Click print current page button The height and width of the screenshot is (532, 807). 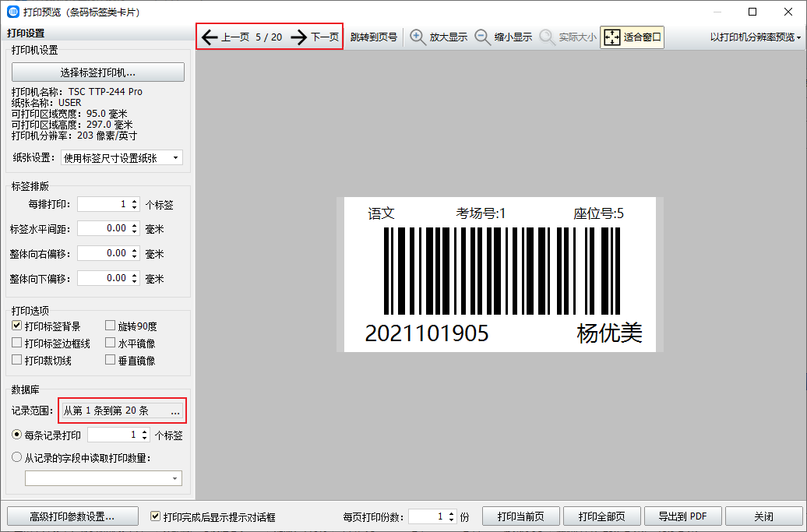click(x=521, y=516)
